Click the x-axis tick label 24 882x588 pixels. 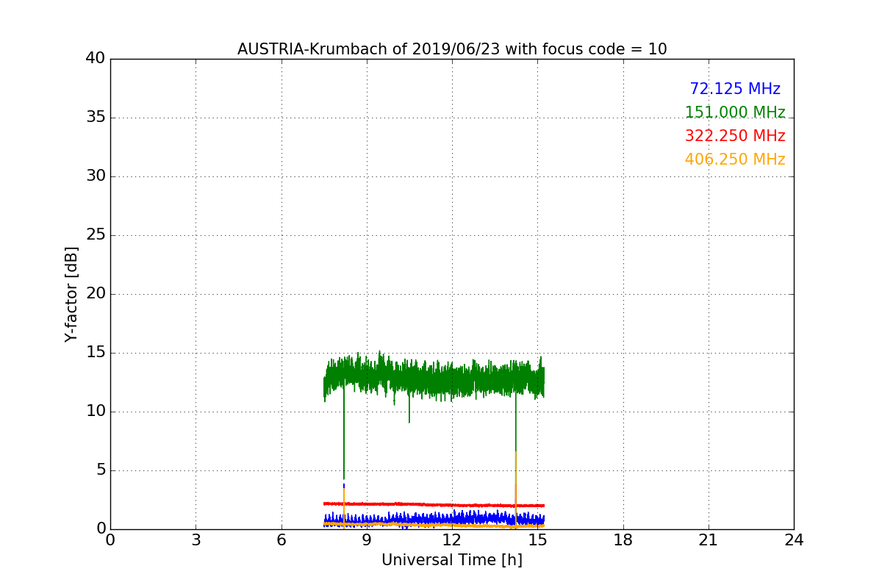point(794,540)
